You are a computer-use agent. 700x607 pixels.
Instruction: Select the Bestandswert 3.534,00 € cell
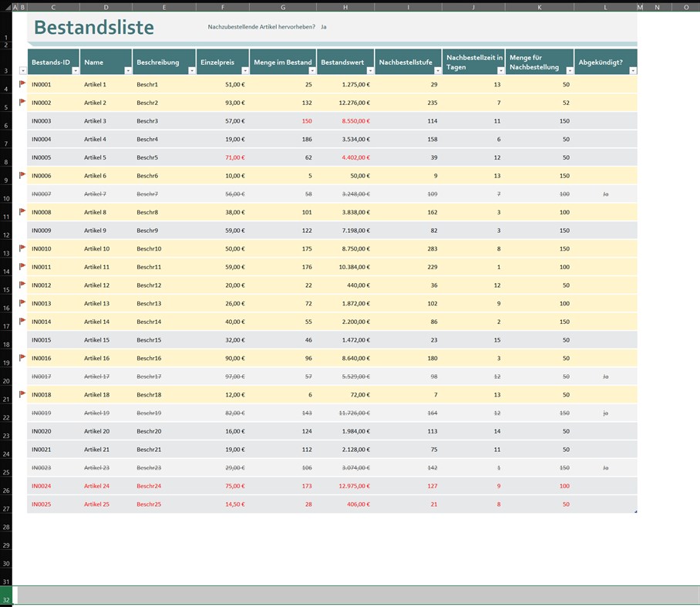pyautogui.click(x=345, y=140)
